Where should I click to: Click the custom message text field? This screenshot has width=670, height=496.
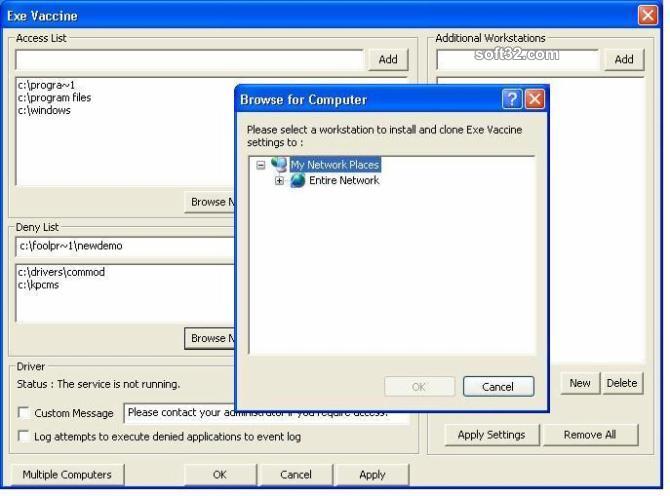[x=266, y=413]
